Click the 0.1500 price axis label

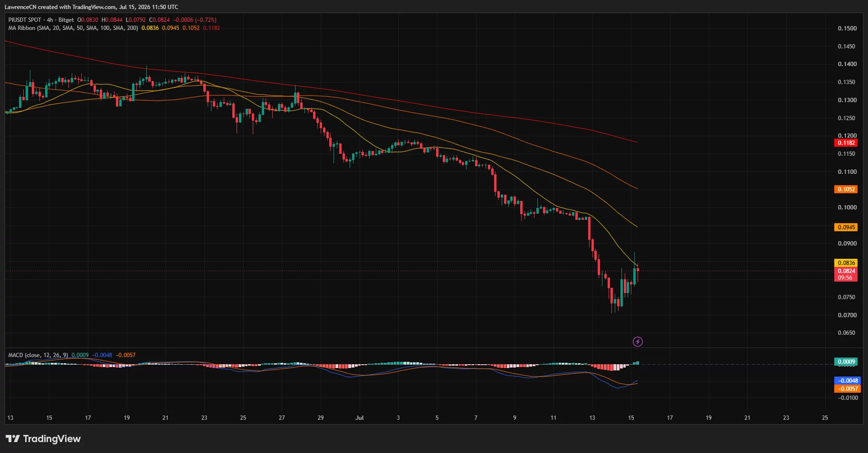click(847, 28)
